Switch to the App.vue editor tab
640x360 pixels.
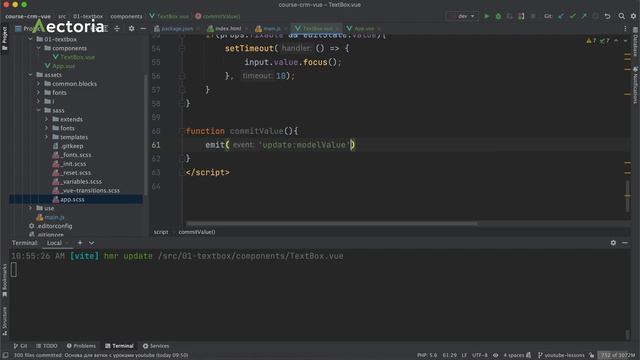pyautogui.click(x=363, y=29)
